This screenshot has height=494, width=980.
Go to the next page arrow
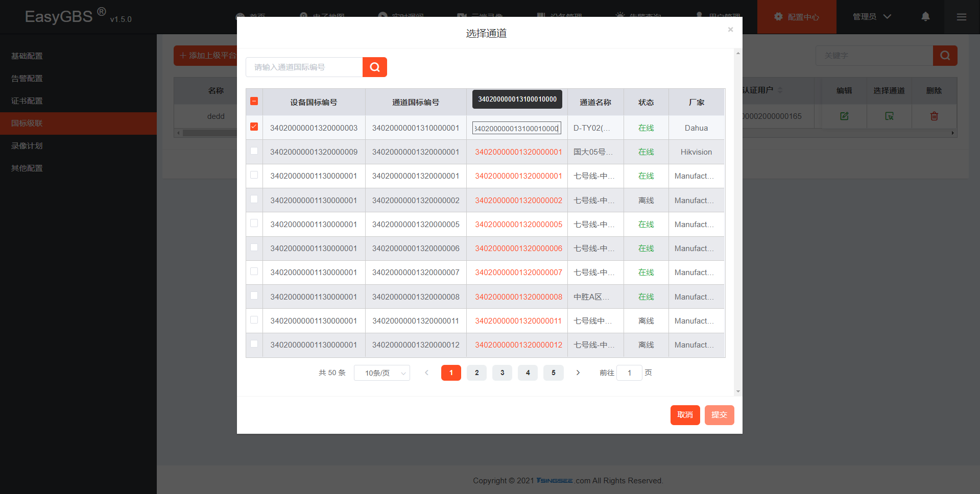[x=578, y=373]
